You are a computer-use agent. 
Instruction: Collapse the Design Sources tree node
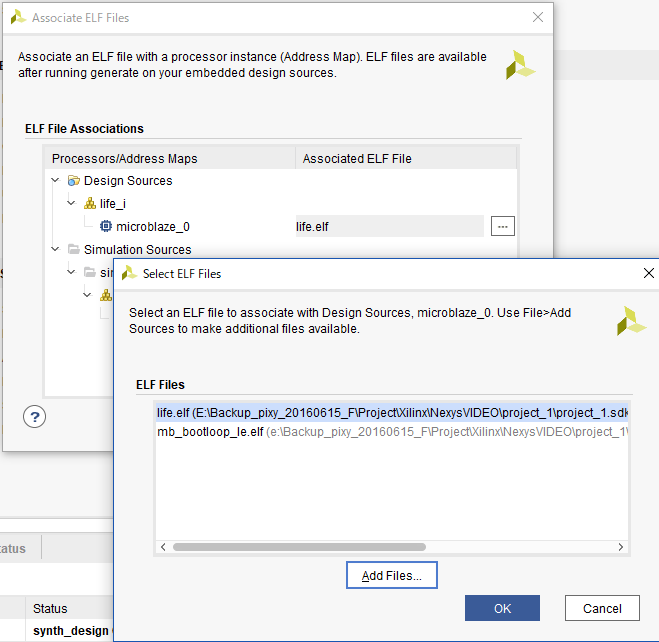[55, 180]
